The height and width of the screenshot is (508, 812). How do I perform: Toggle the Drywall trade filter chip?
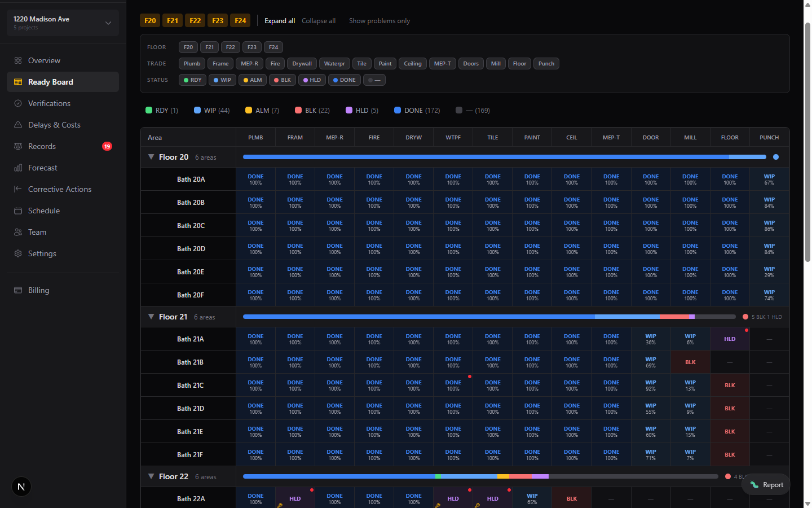point(302,64)
